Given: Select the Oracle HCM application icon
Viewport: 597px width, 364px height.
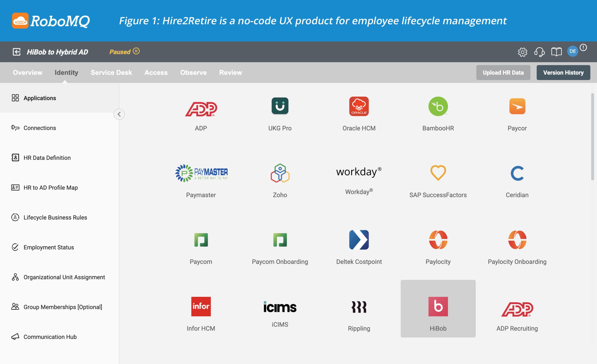Looking at the screenshot, I should click(359, 106).
